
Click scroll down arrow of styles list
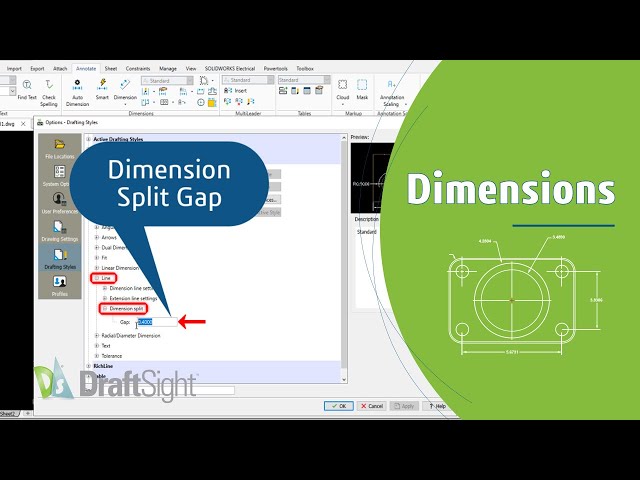(x=344, y=379)
